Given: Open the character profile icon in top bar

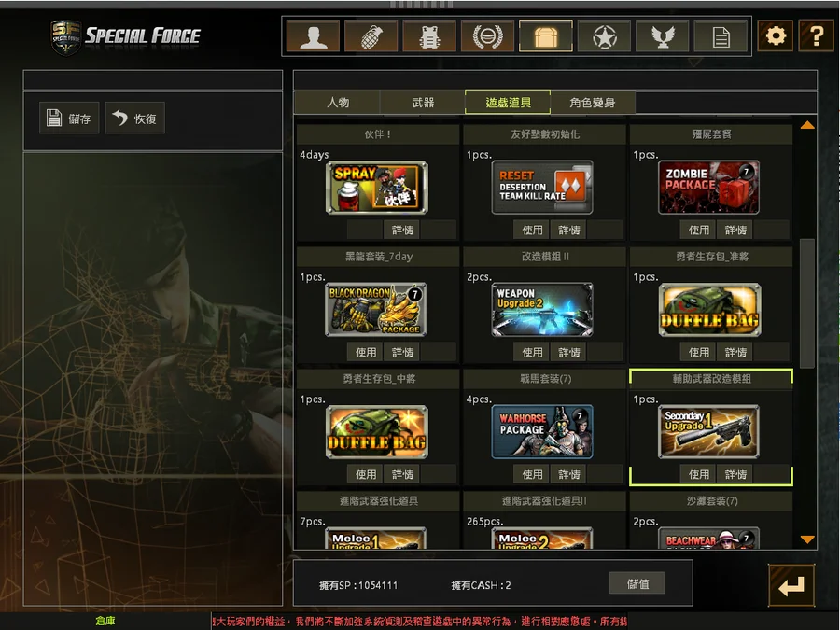Looking at the screenshot, I should [313, 36].
